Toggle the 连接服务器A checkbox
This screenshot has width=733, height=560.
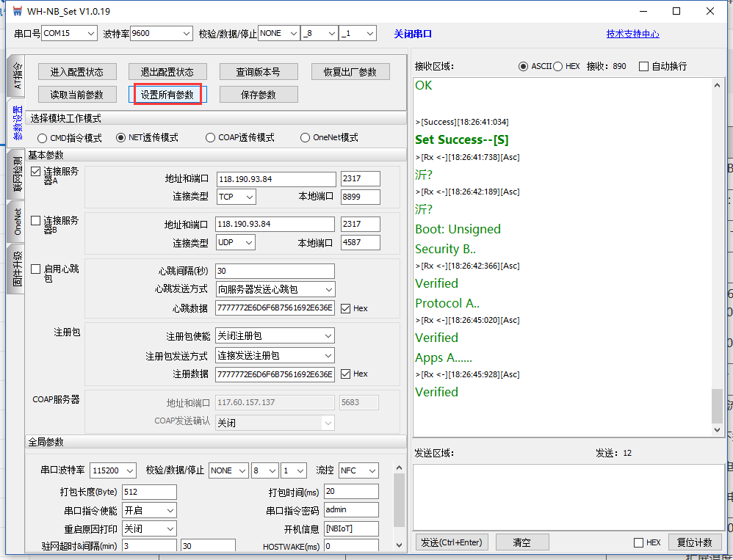pos(35,172)
